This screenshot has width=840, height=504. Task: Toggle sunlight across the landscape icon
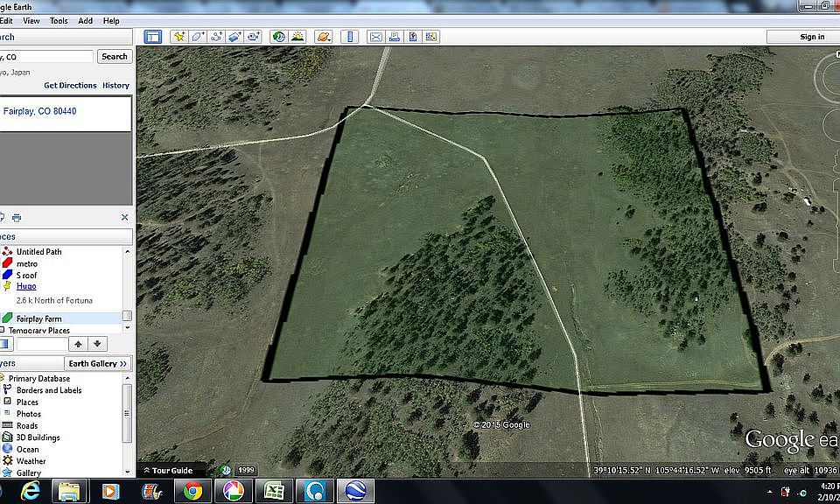click(x=297, y=37)
